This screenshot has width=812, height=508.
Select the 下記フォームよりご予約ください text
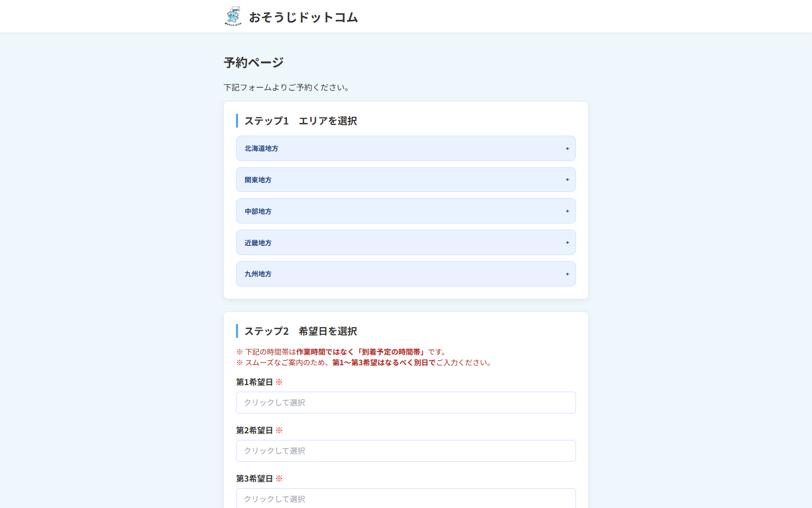[287, 87]
